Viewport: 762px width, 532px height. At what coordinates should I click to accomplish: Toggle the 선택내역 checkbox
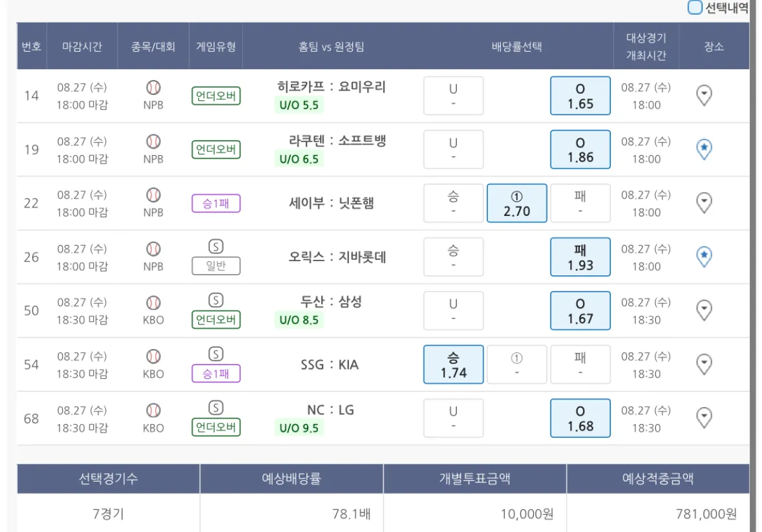[695, 8]
